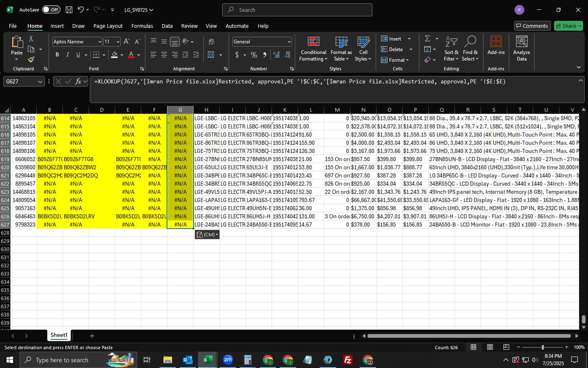Toggle Wrap Text
This screenshot has height=368, width=588.
[212, 41]
